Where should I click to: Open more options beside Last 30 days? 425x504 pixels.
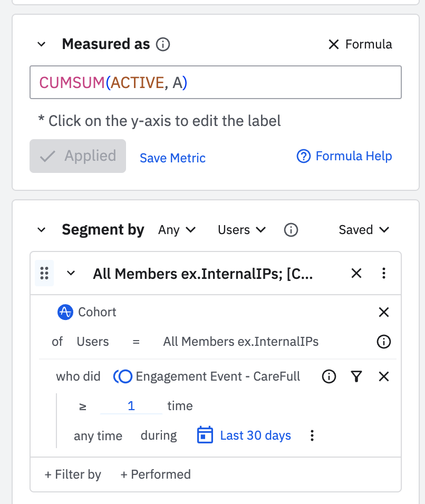[312, 435]
